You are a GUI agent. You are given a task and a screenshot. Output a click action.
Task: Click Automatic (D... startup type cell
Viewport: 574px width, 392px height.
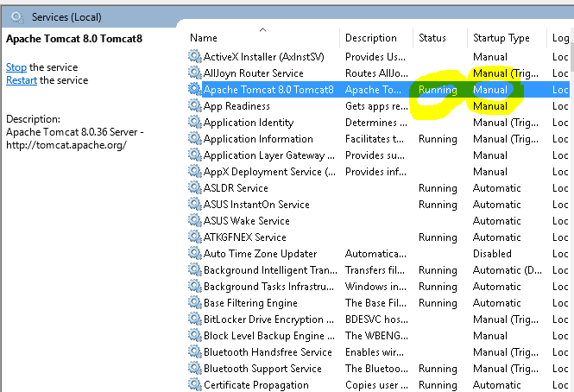[507, 270]
